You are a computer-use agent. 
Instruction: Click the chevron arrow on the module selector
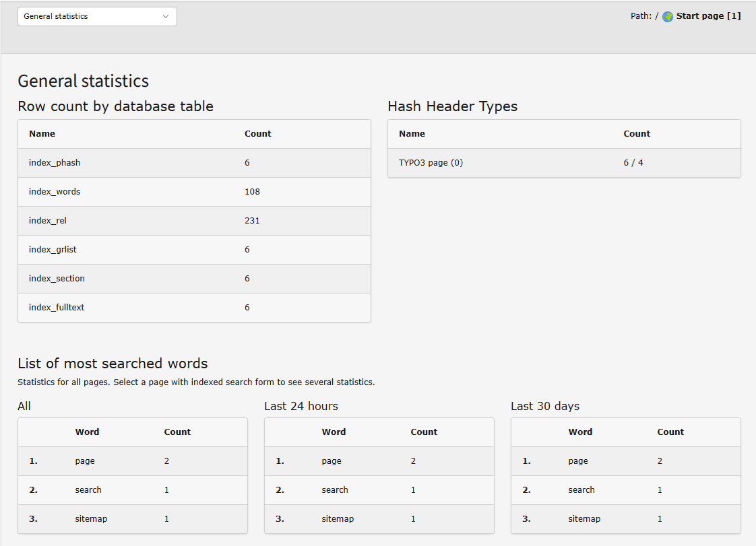[x=166, y=16]
